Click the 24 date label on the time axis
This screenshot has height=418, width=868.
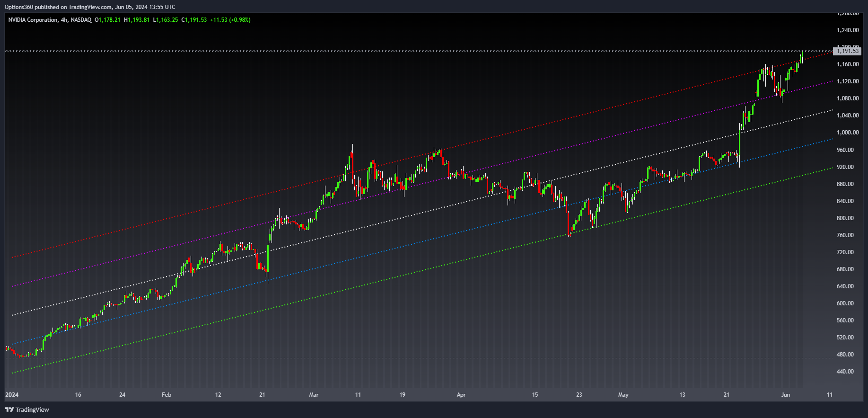pos(123,395)
